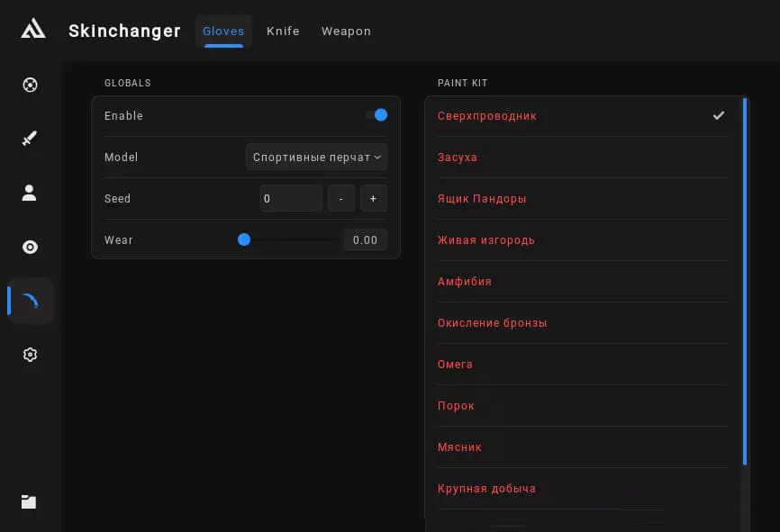Switch to the Weapon tab
780x532 pixels.
[346, 31]
